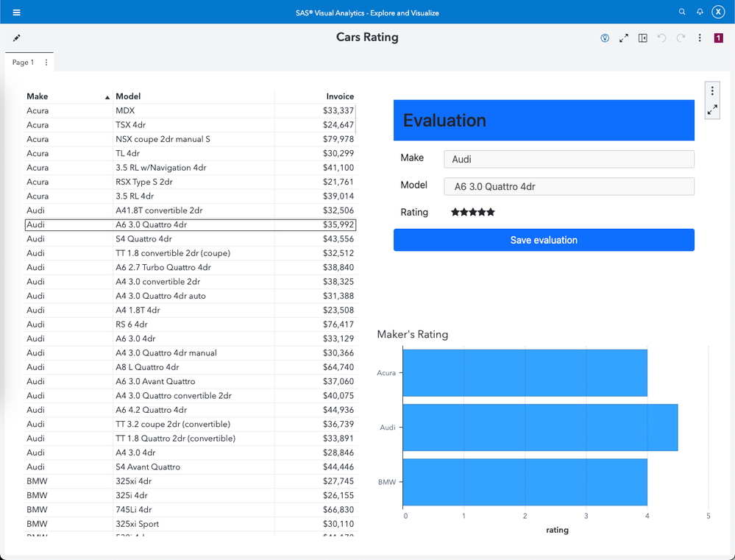Select the Acura MDX row

[190, 110]
